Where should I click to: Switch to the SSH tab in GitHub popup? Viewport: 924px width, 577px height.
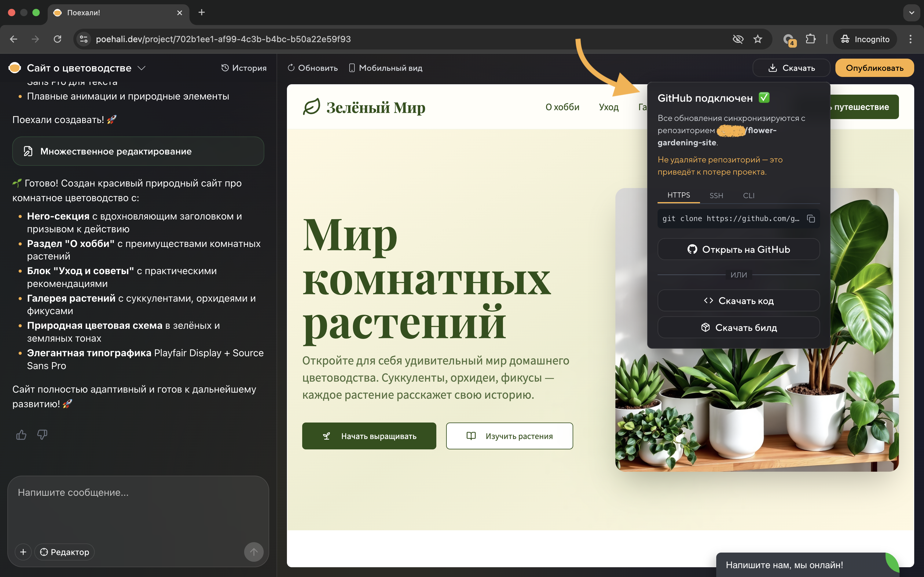pos(717,195)
